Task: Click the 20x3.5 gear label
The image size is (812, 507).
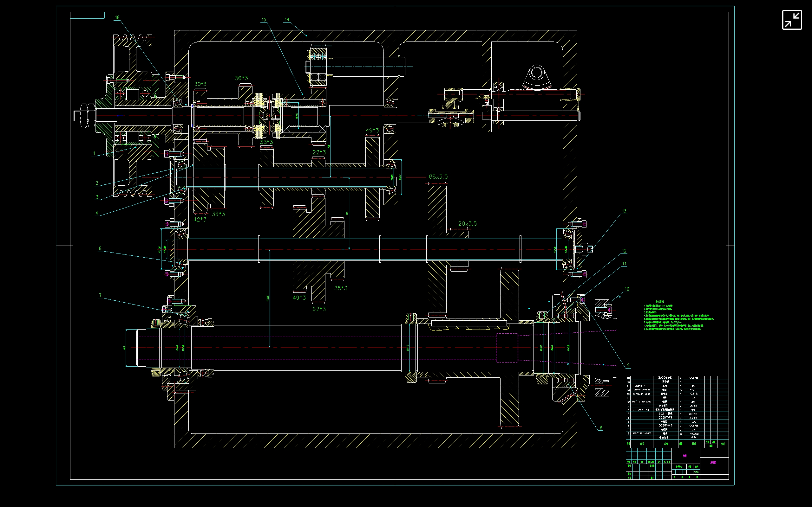Action: (467, 224)
